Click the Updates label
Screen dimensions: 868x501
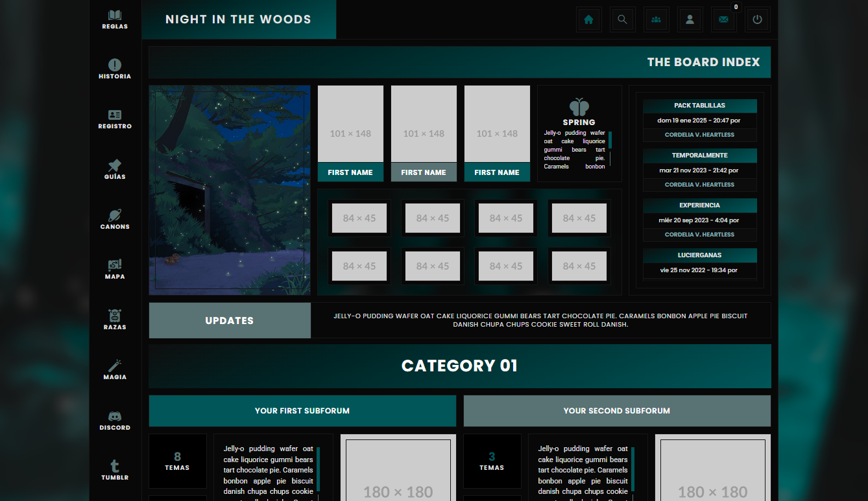pyautogui.click(x=230, y=320)
